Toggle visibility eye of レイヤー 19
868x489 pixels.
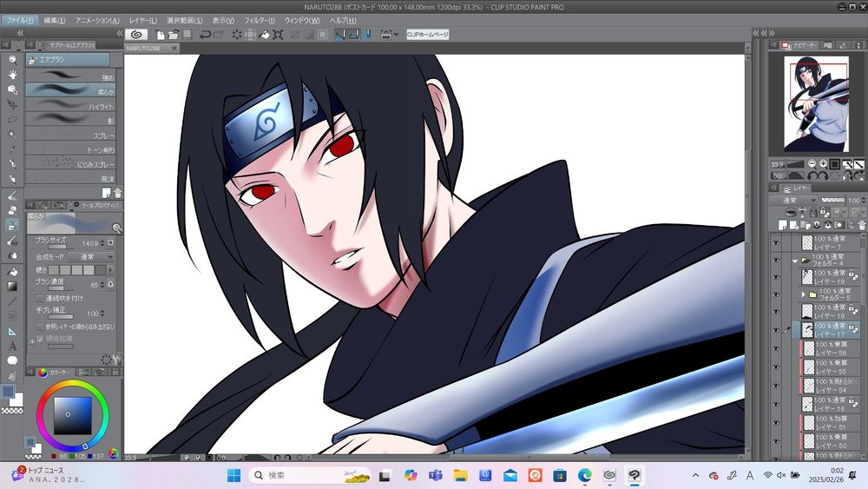(x=775, y=277)
